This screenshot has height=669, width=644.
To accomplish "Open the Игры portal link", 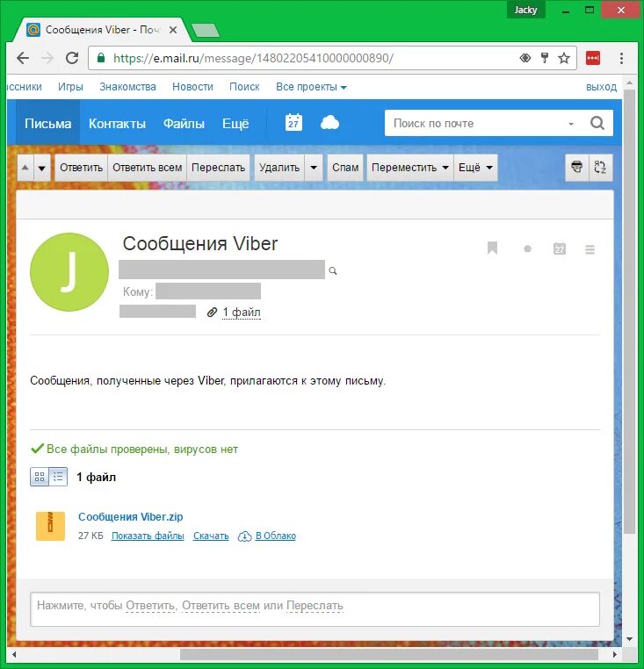I will tap(70, 87).
